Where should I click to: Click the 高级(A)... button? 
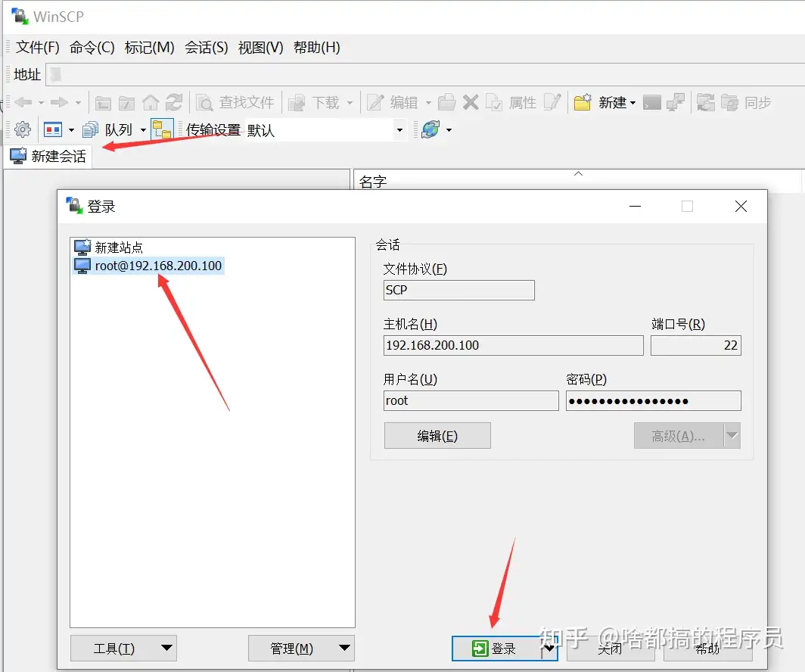pos(679,435)
